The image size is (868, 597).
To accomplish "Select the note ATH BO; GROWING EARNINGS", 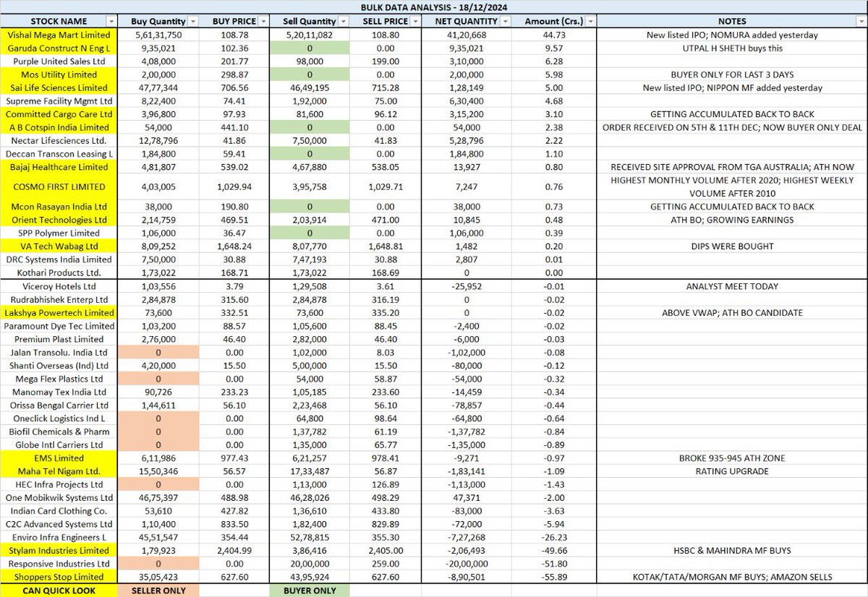I will [731, 220].
